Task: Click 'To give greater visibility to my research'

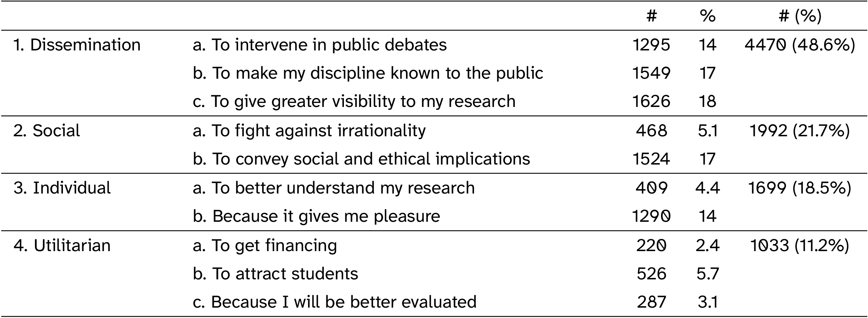Action: (354, 102)
